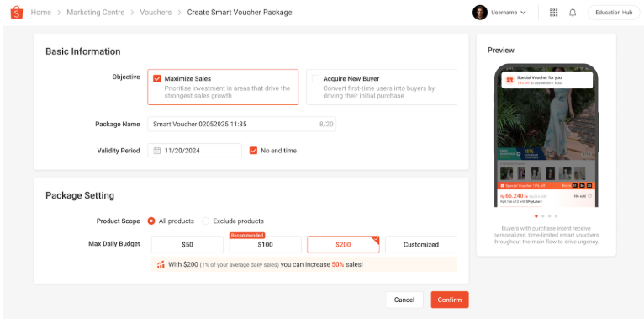Screen dimensions: 644x319
Task: Click the Package Setting heading
Action: point(80,195)
